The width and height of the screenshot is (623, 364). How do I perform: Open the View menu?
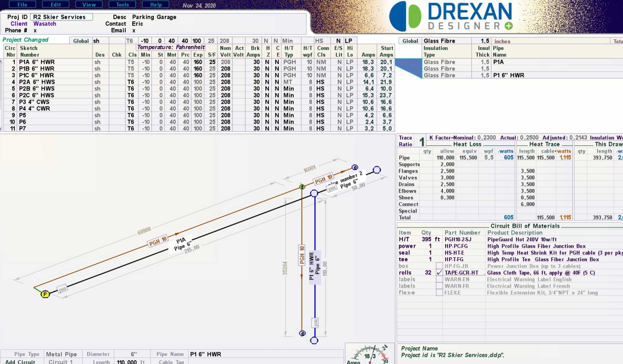89,5
